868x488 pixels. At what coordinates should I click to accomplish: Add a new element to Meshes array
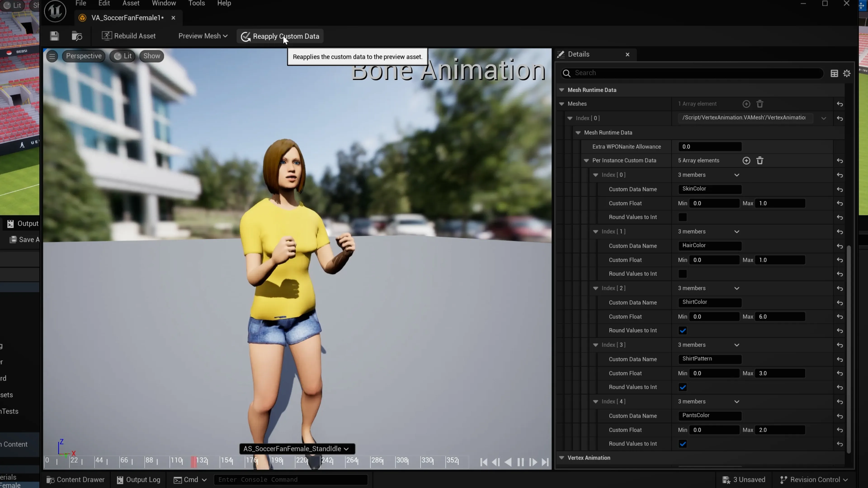click(x=746, y=104)
